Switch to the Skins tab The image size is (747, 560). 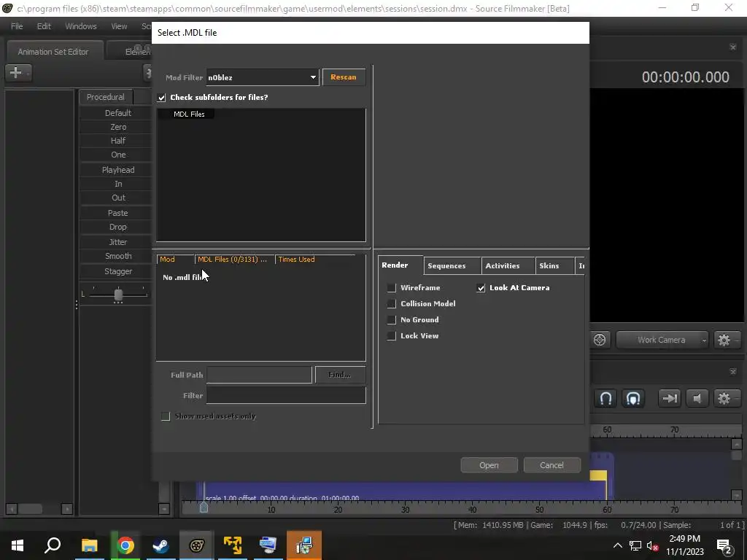point(554,265)
